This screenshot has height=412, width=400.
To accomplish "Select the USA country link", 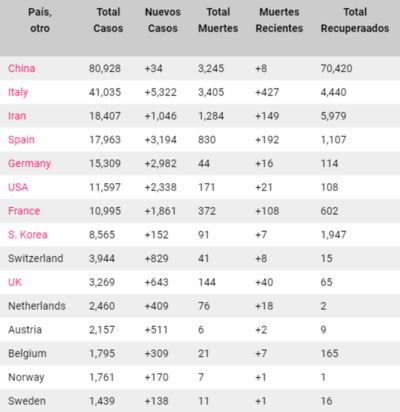I will point(18,187).
